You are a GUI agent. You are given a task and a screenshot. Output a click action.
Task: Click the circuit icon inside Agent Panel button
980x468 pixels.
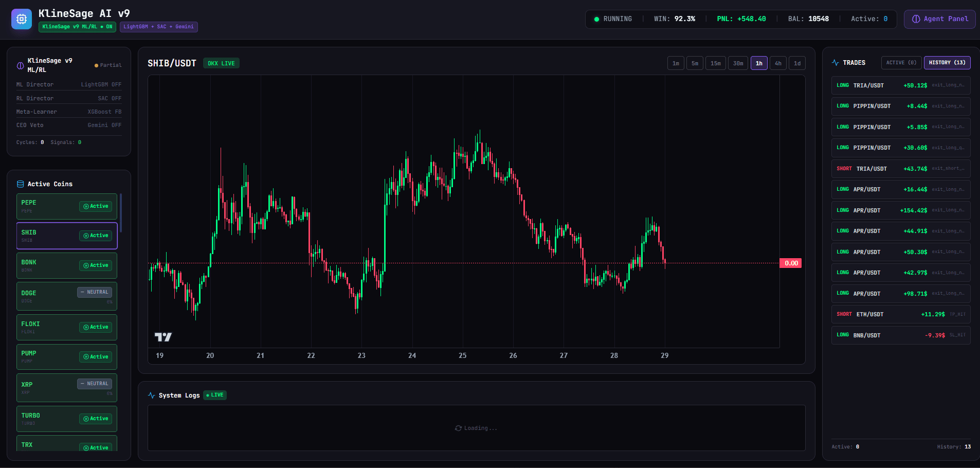[917, 19]
